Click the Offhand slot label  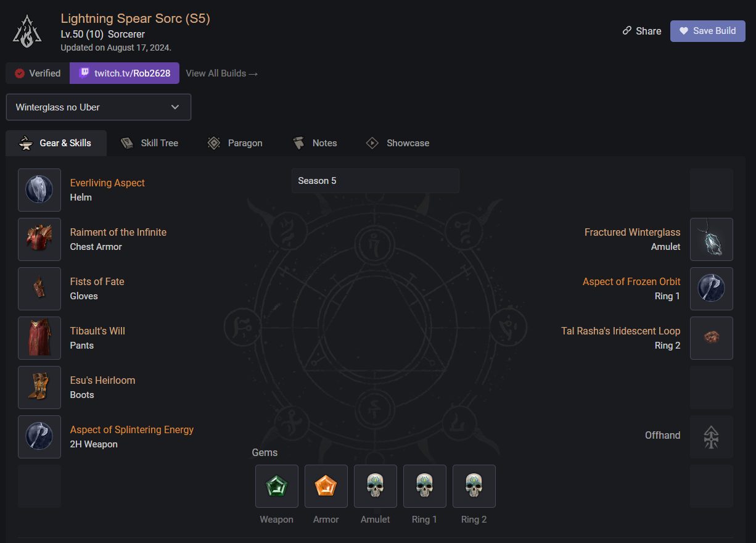click(x=663, y=435)
